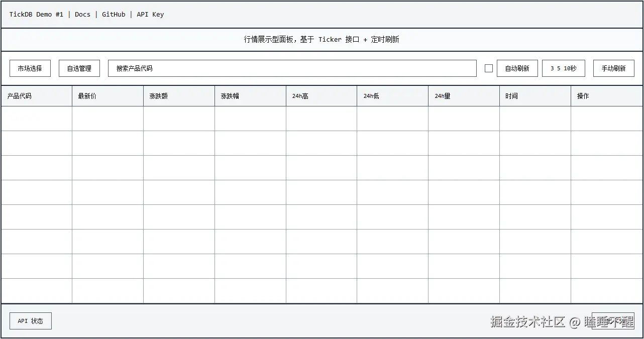Open the 自选管理 manager

(x=79, y=68)
